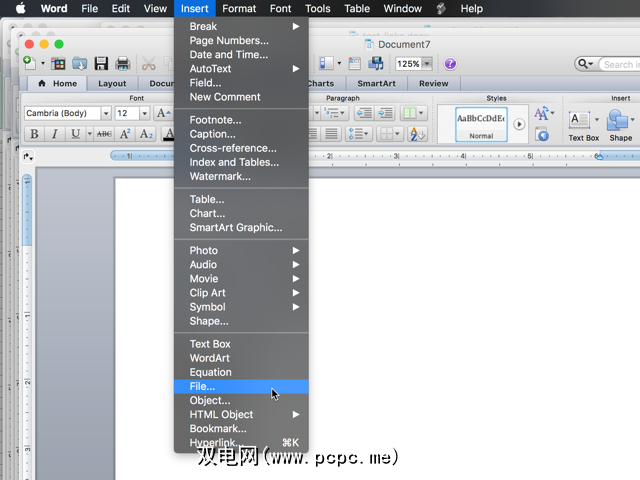Grow font size button

point(164,113)
